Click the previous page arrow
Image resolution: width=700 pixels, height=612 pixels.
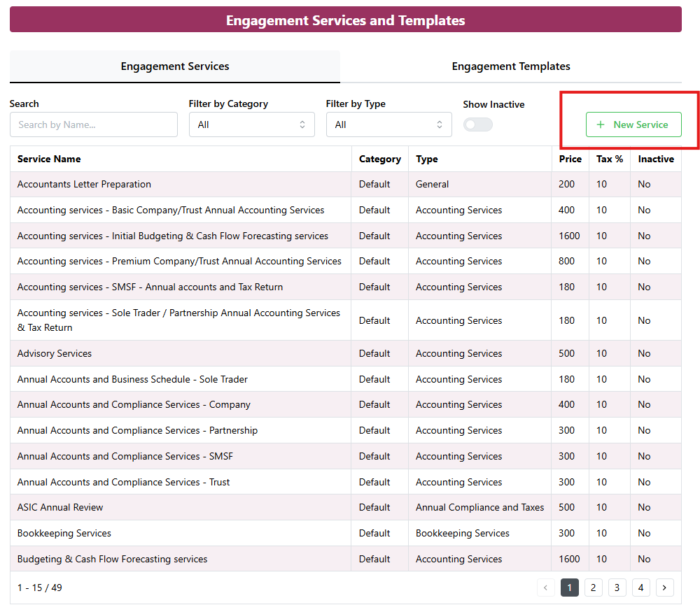click(x=546, y=588)
